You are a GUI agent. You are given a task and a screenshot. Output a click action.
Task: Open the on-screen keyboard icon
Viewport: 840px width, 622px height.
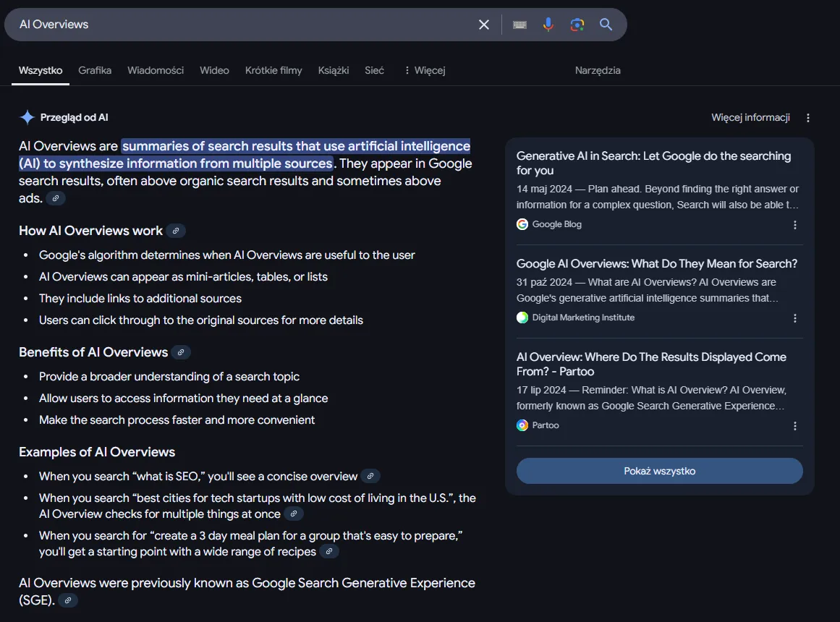[x=519, y=25]
